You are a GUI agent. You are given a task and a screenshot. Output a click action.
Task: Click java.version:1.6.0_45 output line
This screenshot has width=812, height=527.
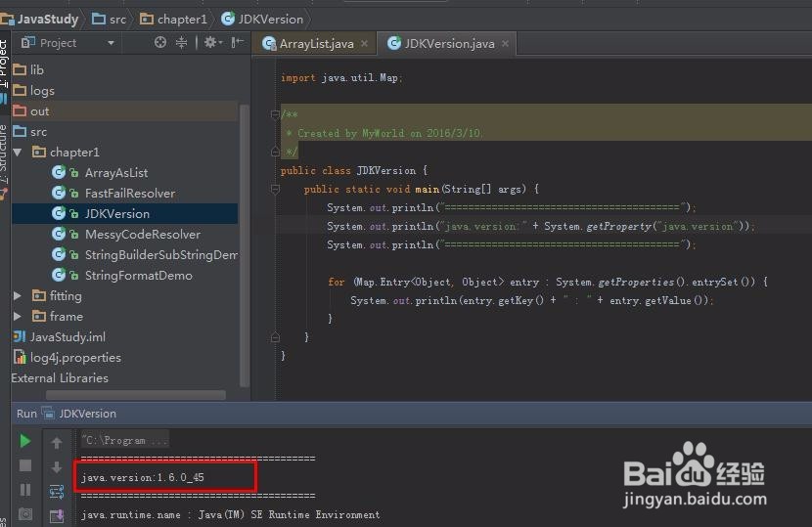click(x=143, y=477)
